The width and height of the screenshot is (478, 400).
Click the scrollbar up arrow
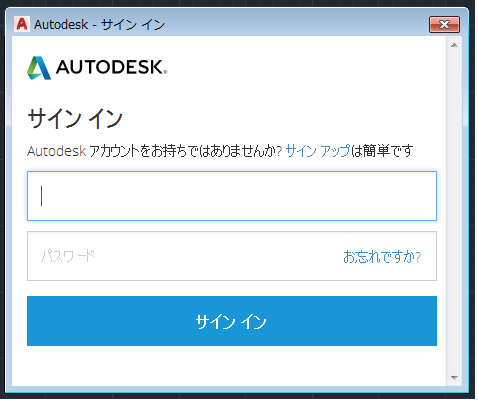(454, 45)
